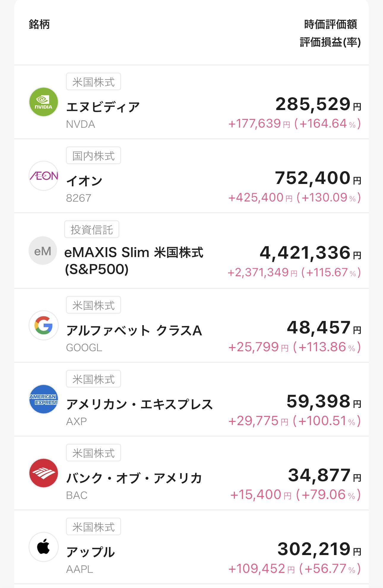Sort by 評価損益(率) column header
Image resolution: width=383 pixels, height=588 pixels.
(x=330, y=42)
